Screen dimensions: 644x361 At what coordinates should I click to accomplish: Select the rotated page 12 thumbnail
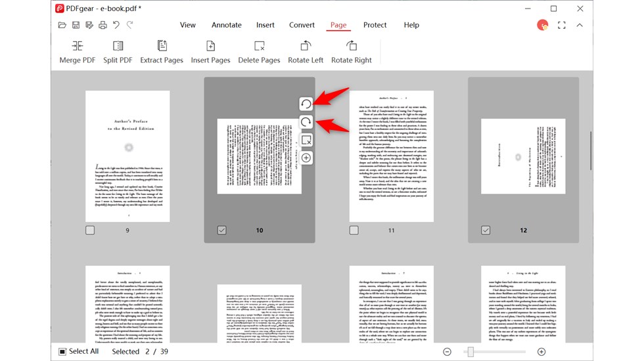(x=523, y=156)
